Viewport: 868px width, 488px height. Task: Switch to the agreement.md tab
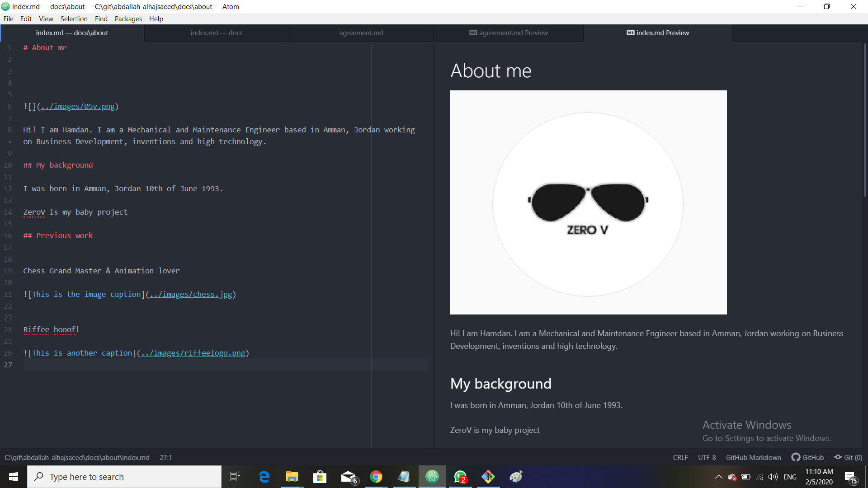(360, 32)
